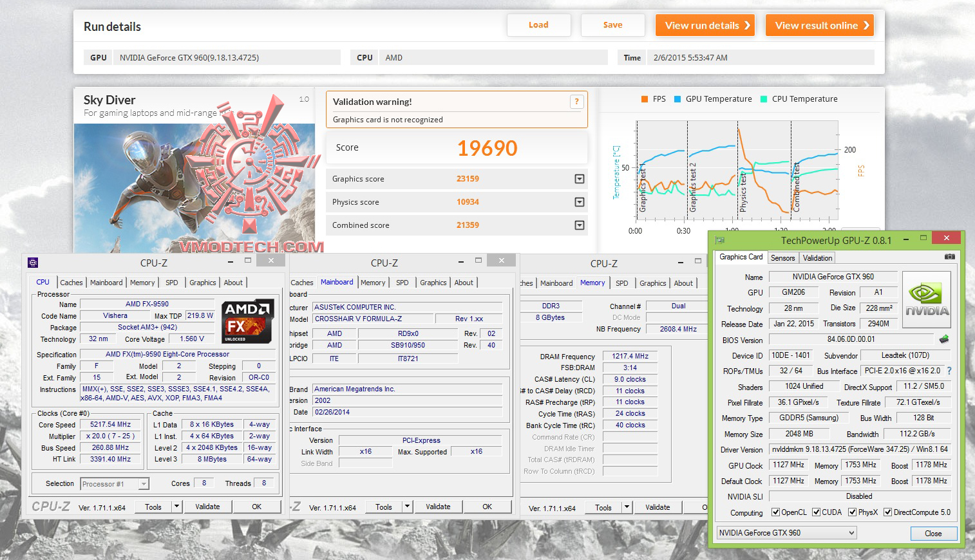The image size is (975, 560).
Task: Click the AMD FX logo in CPU-Z
Action: (x=247, y=321)
